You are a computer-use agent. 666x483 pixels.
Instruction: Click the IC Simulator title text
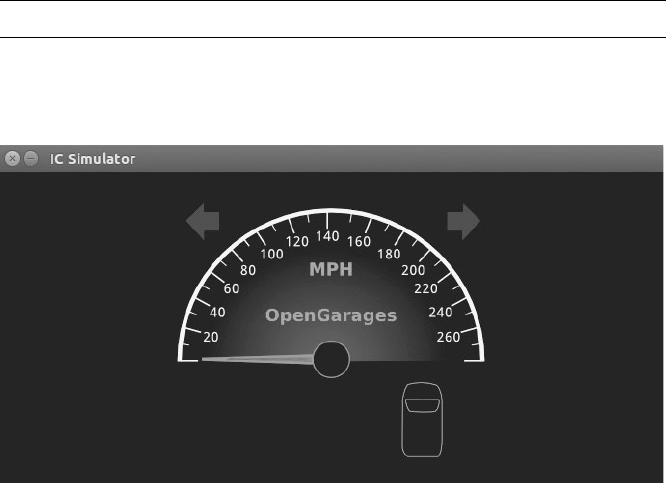pos(92,159)
